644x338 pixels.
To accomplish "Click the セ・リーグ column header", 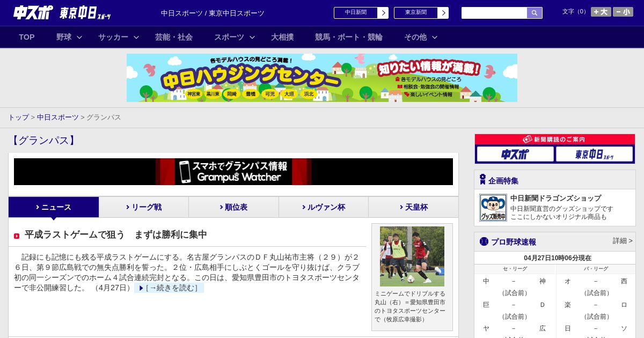I will click(515, 269).
